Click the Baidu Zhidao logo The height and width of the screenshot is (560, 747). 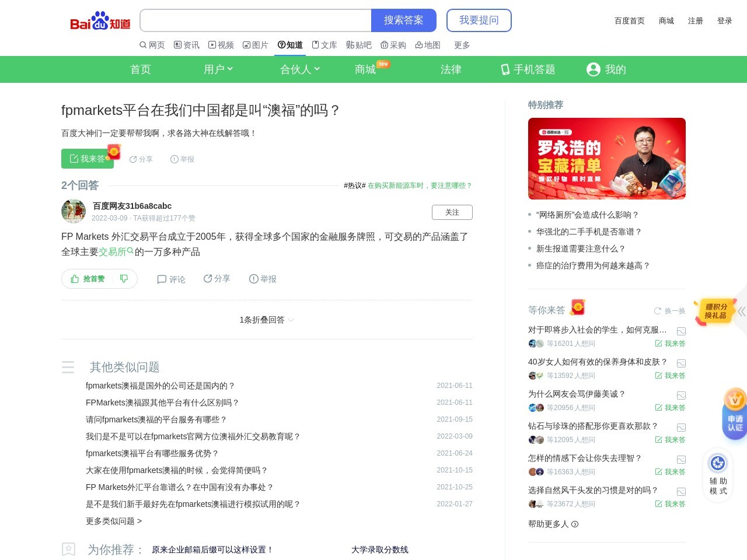(99, 21)
